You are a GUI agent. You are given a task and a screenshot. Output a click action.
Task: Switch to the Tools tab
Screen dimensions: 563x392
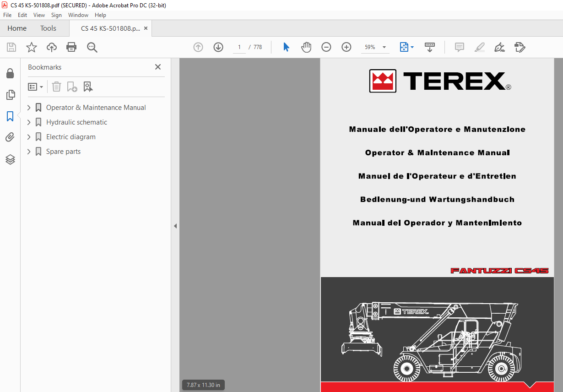point(48,28)
